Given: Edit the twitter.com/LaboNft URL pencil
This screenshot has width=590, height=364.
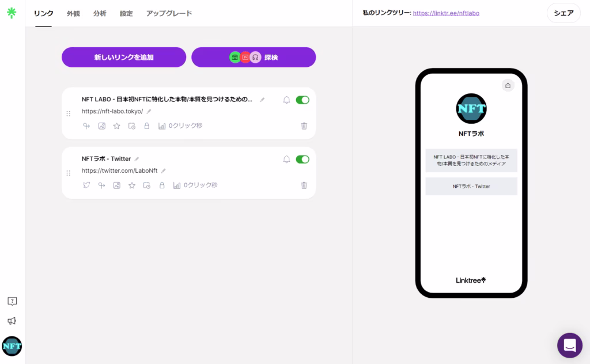Looking at the screenshot, I should coord(163,170).
